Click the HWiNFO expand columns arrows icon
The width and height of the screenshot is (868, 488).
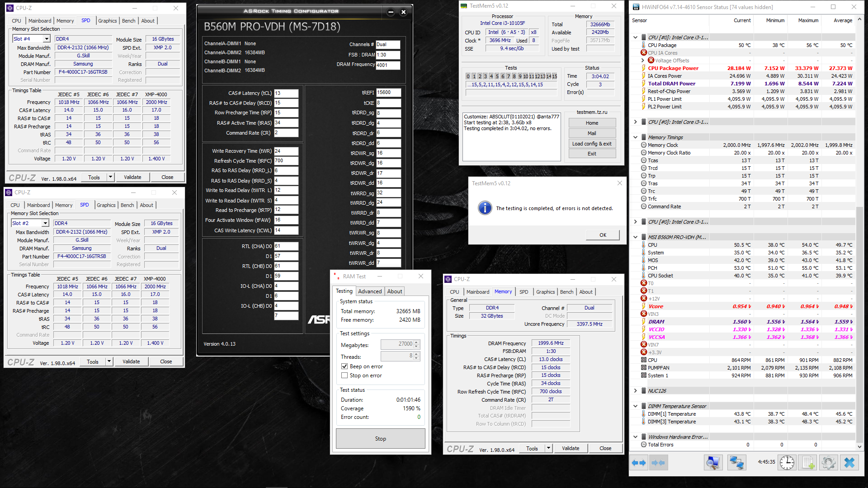(639, 463)
